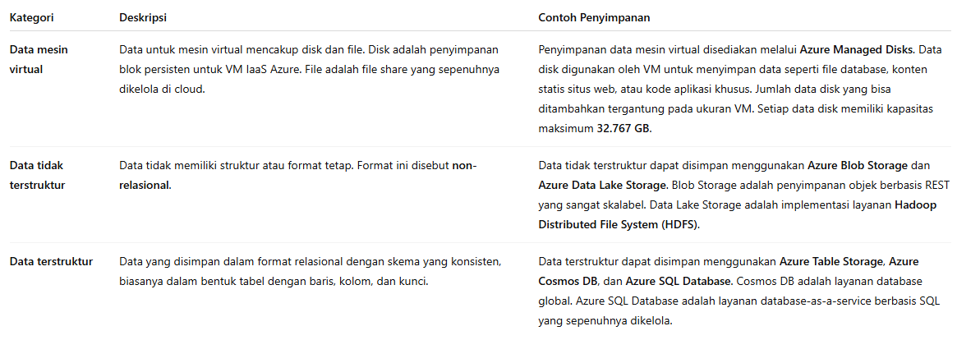Click the bold word Hadoop

click(915, 205)
